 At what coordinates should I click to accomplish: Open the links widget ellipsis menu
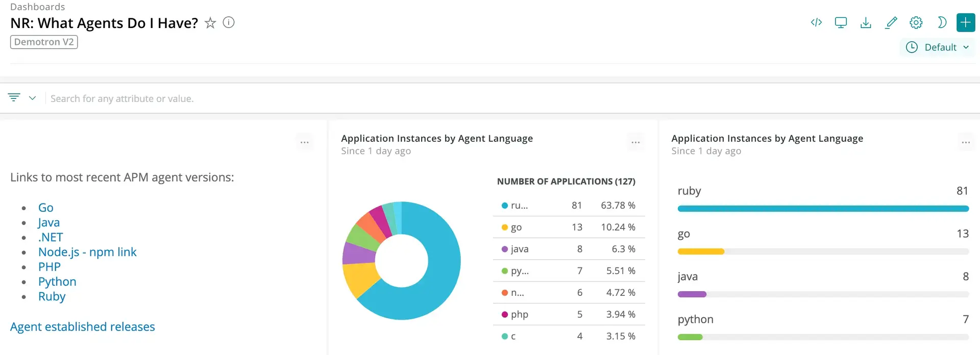pos(305,143)
